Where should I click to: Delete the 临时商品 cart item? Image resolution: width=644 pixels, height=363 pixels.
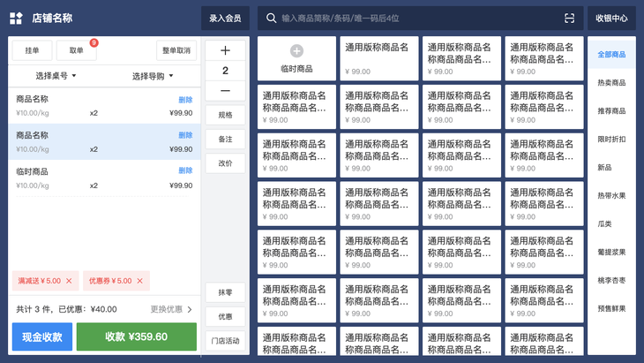[x=185, y=170]
